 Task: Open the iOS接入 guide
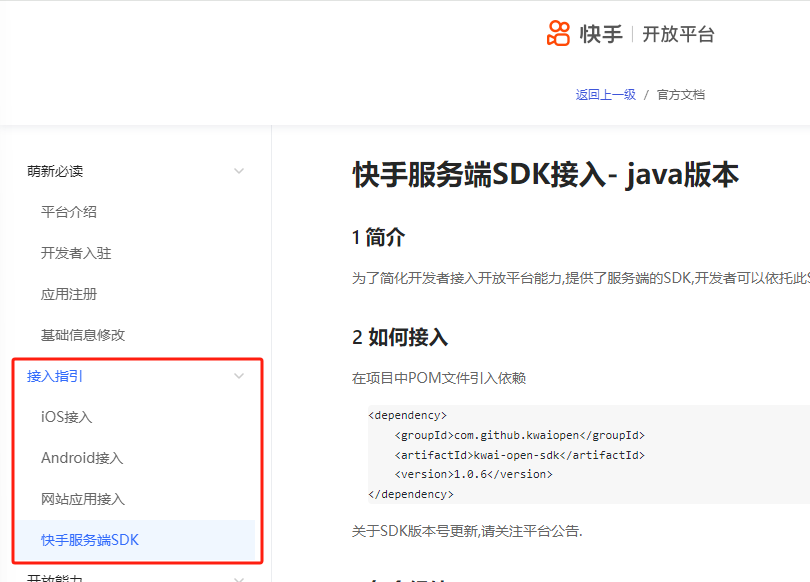[x=67, y=417]
